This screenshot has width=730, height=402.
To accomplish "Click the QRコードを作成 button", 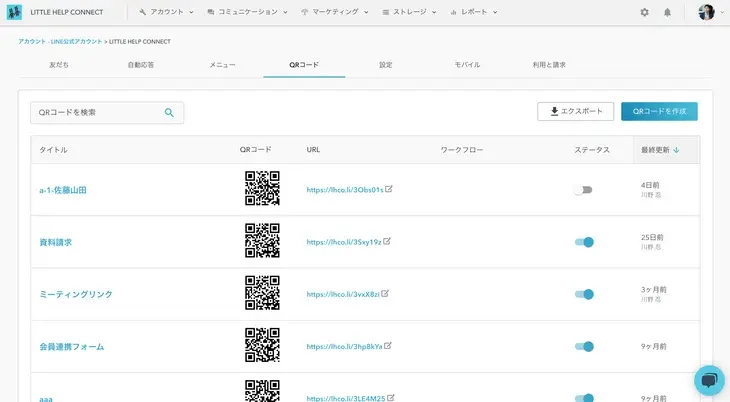I will [x=659, y=111].
